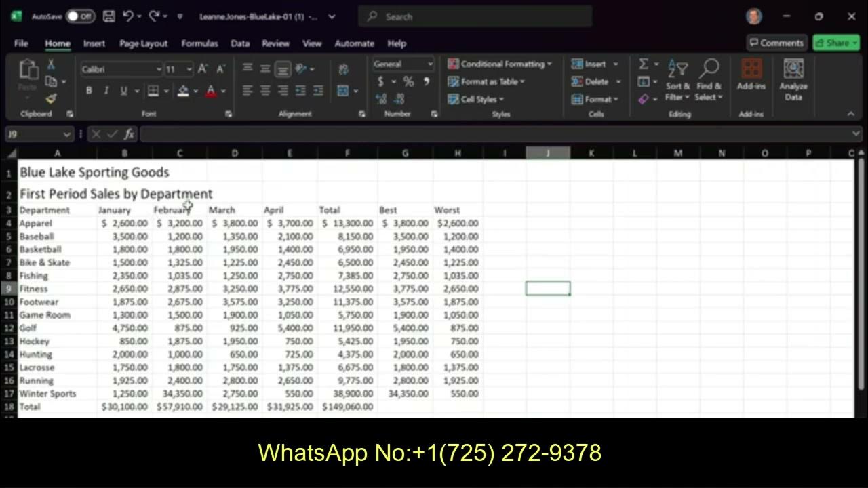
Task: Open Conditional Formatting menu
Action: (x=500, y=64)
